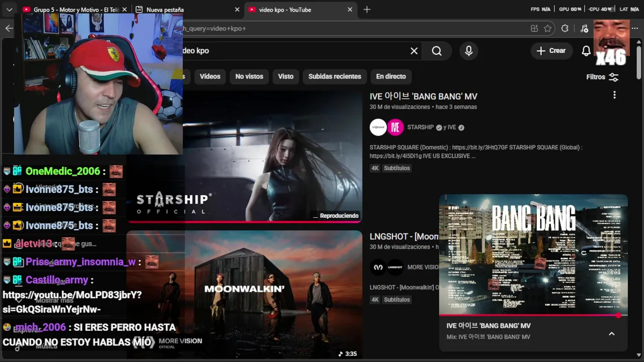This screenshot has width=644, height=362.
Task: Click the 4K badge under BANG BANG
Action: tap(375, 168)
